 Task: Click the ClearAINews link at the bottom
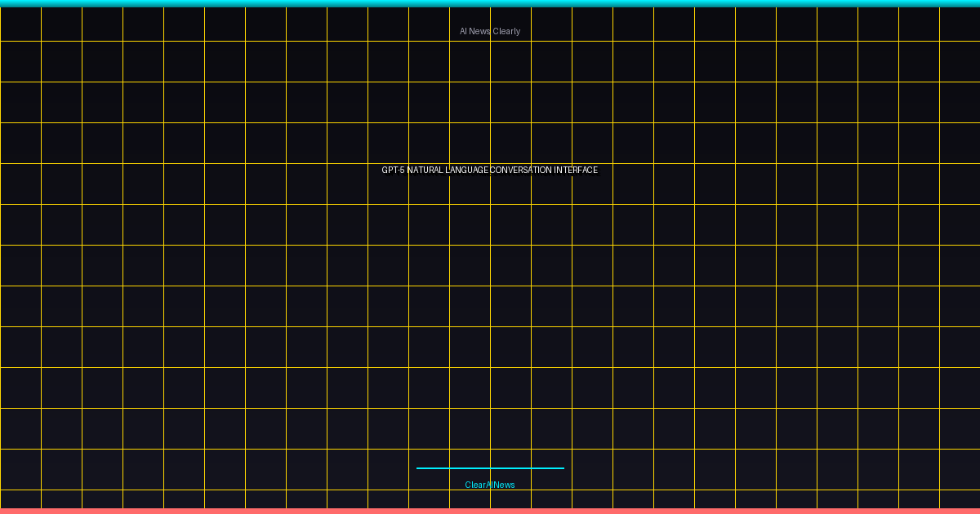coord(490,485)
